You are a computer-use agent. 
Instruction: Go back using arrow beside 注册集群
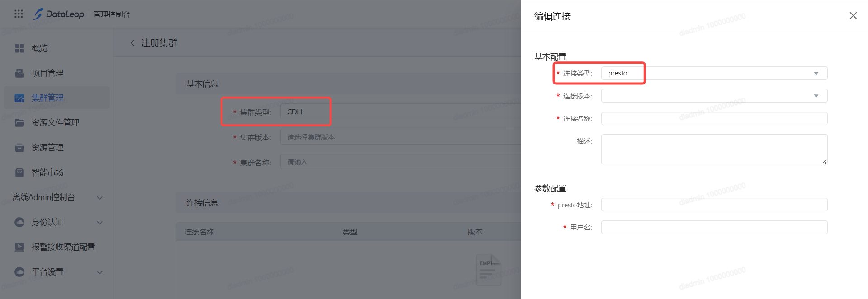coord(132,43)
